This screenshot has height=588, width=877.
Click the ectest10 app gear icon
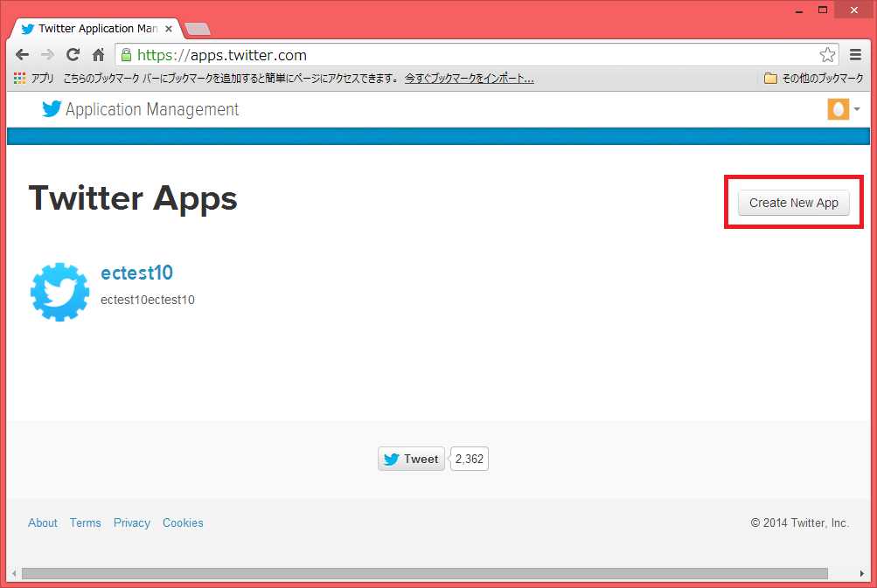59,292
